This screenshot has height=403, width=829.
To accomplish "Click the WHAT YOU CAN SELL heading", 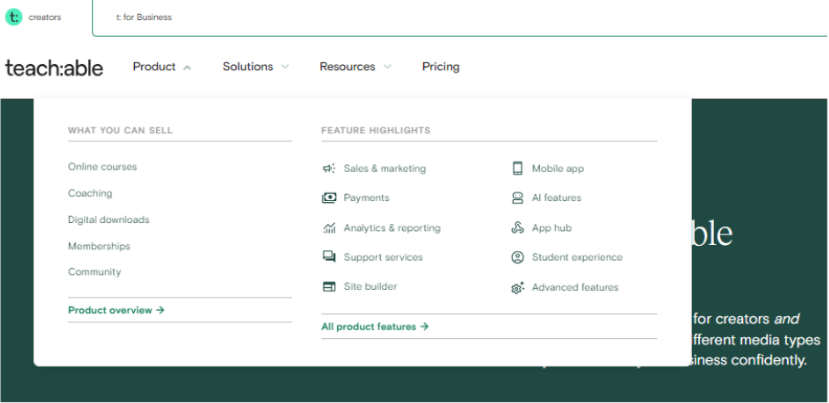I will tap(120, 130).
